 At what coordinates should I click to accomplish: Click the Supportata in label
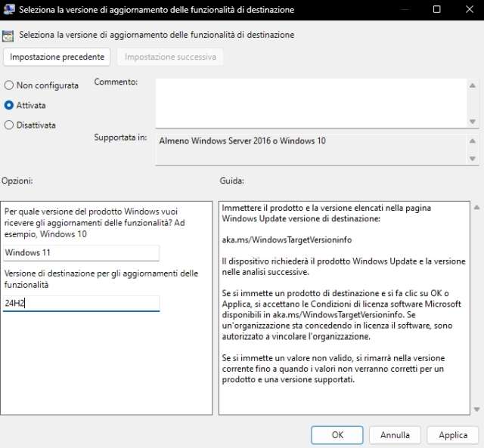[120, 137]
